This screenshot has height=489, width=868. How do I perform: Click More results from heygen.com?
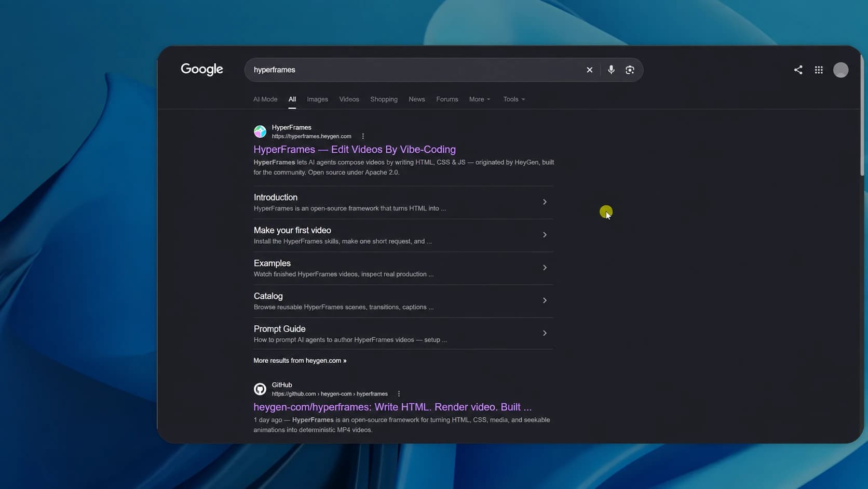click(x=300, y=361)
